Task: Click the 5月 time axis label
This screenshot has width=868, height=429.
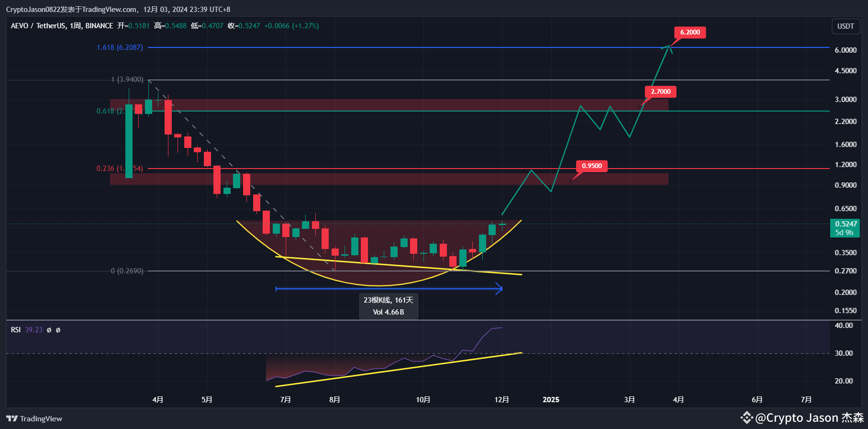Action: click(207, 399)
